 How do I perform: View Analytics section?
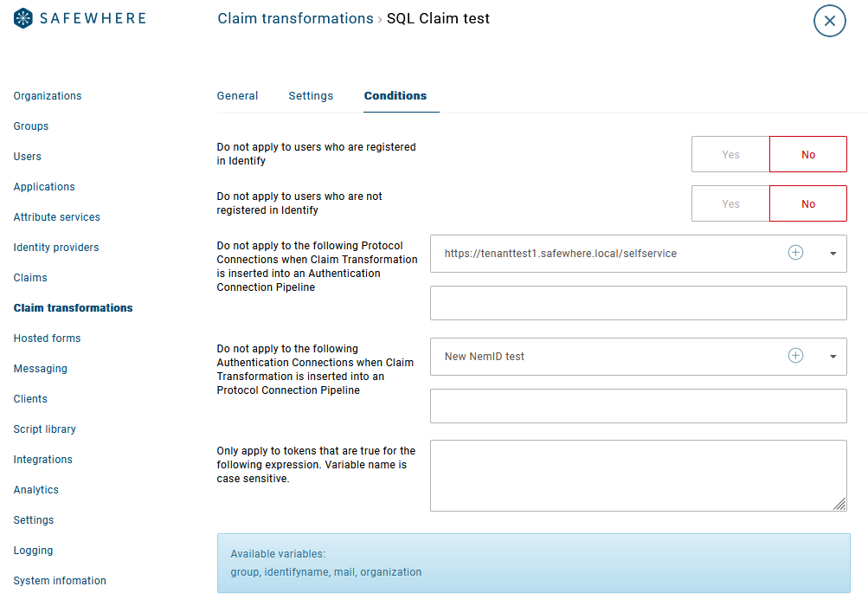pyautogui.click(x=36, y=490)
